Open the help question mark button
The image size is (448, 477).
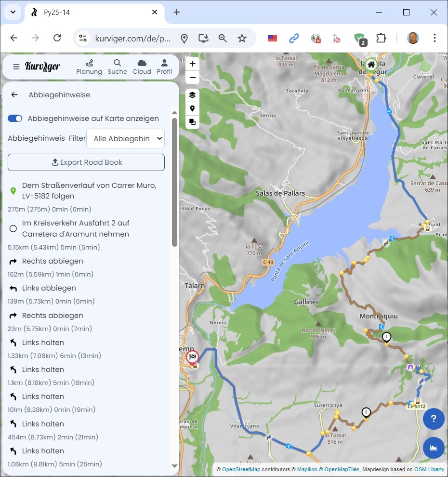click(x=434, y=419)
